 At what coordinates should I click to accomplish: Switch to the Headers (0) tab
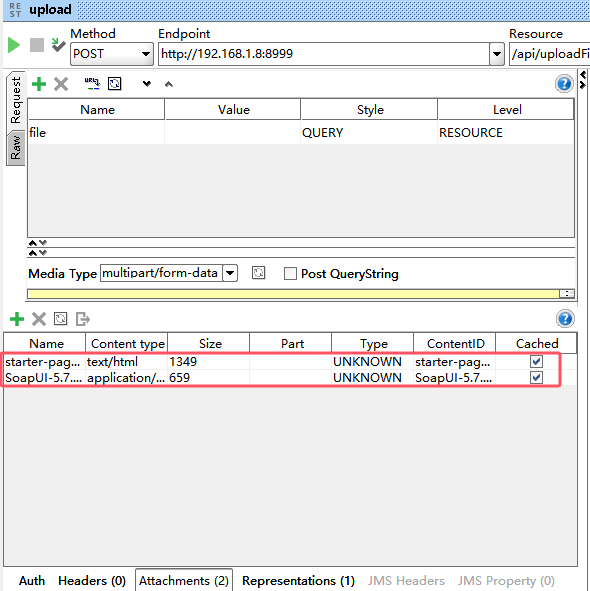92,581
